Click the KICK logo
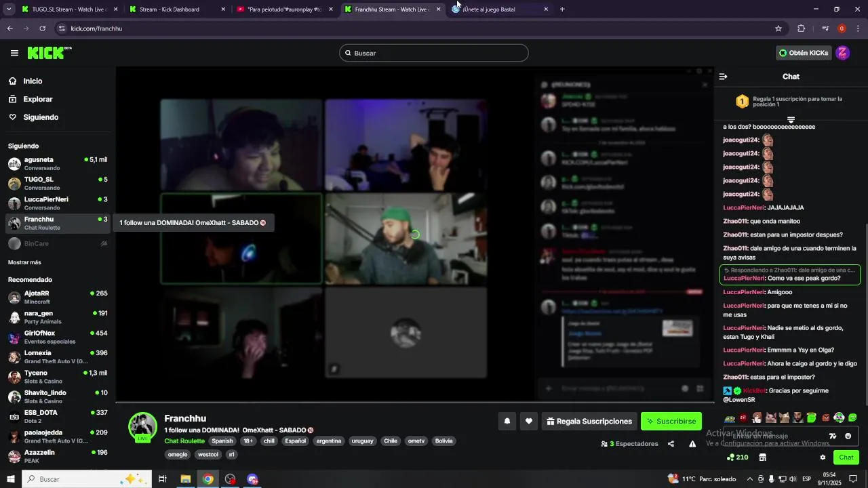868x488 pixels. click(49, 53)
